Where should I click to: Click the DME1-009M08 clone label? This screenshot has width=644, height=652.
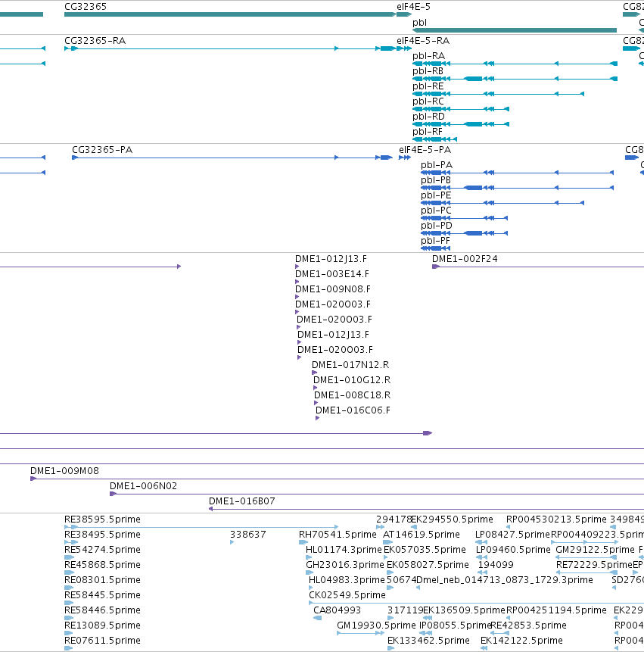[x=64, y=471]
